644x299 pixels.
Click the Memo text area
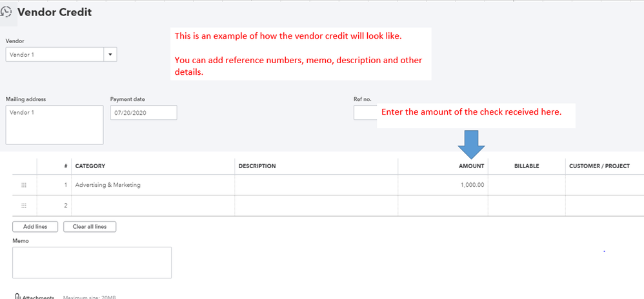point(92,262)
